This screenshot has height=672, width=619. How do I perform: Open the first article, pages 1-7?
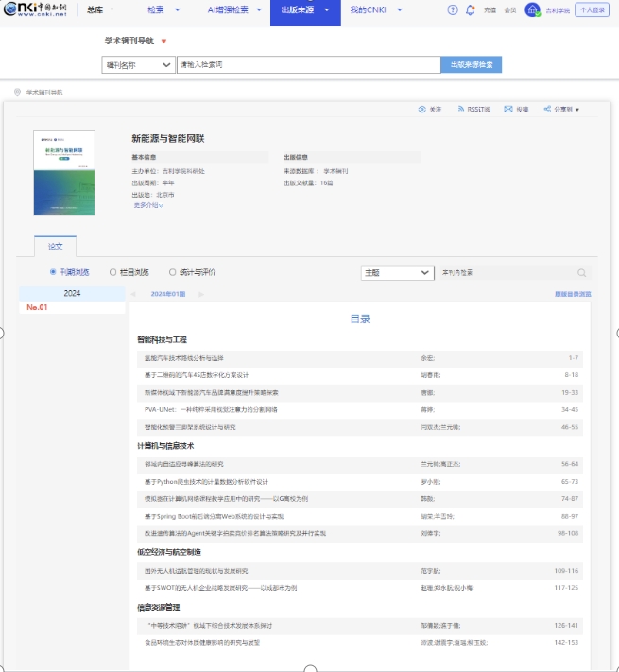pyautogui.click(x=183, y=358)
